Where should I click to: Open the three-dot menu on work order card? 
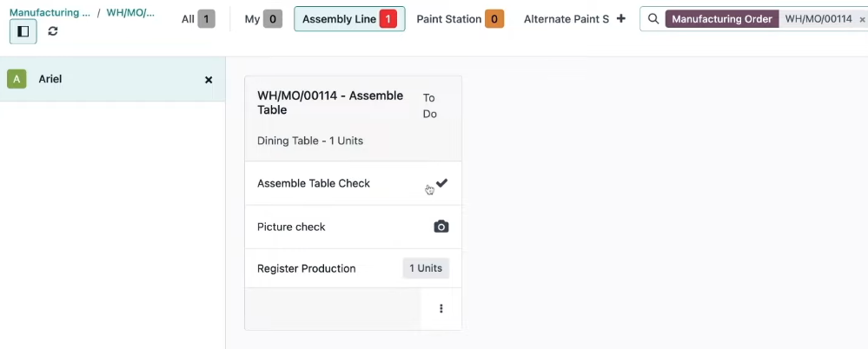(x=441, y=308)
